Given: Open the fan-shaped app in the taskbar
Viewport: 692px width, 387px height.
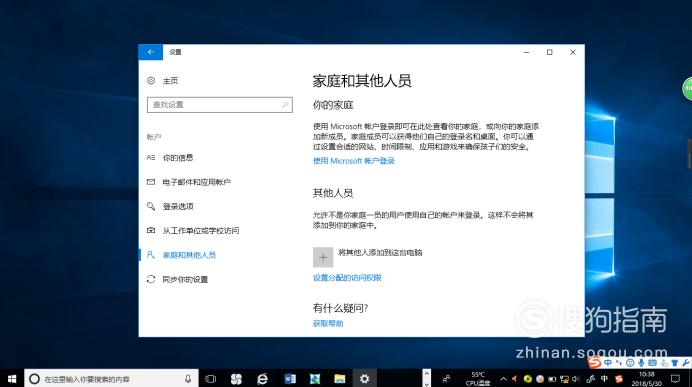Looking at the screenshot, I should click(x=236, y=379).
